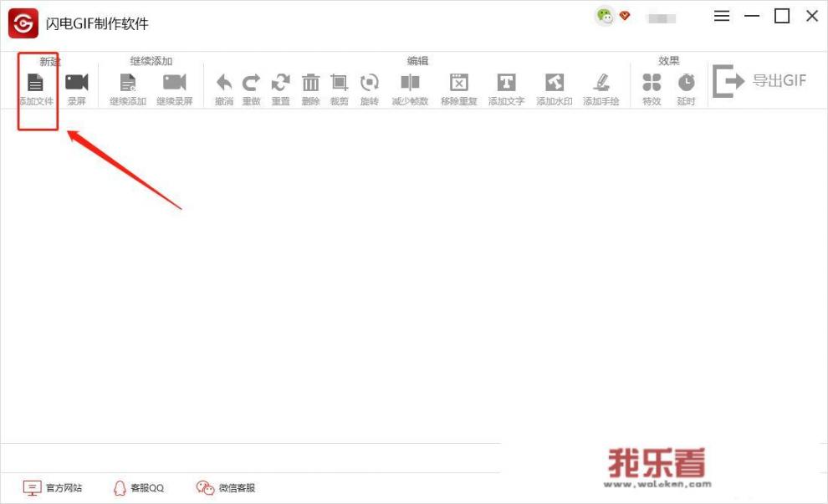This screenshot has width=828, height=504.
Task: Export the result with 导出GIF button
Action: (759, 81)
